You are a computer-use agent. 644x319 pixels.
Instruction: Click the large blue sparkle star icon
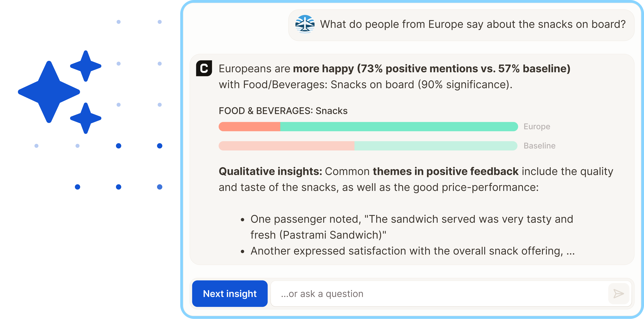pyautogui.click(x=49, y=92)
